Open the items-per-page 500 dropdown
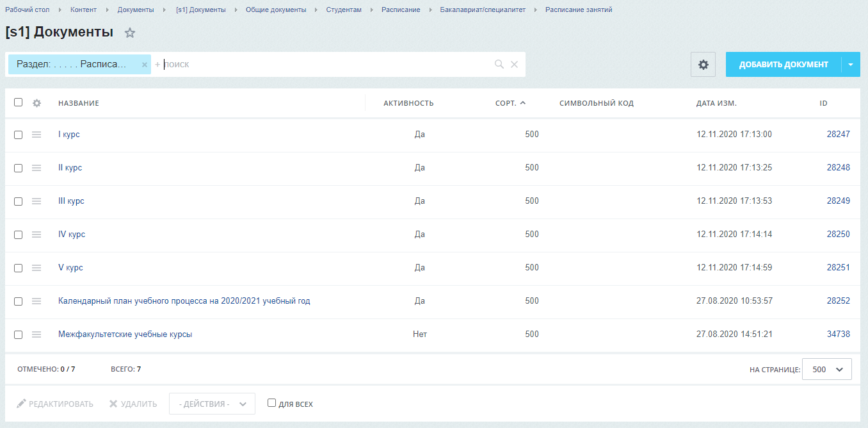This screenshot has width=868, height=428. point(826,369)
